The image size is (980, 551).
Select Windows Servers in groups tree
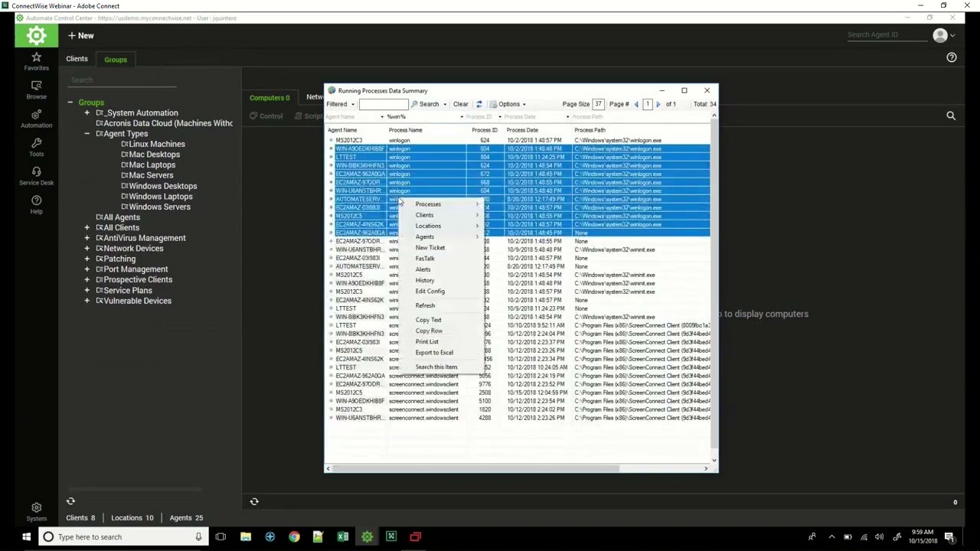point(159,207)
